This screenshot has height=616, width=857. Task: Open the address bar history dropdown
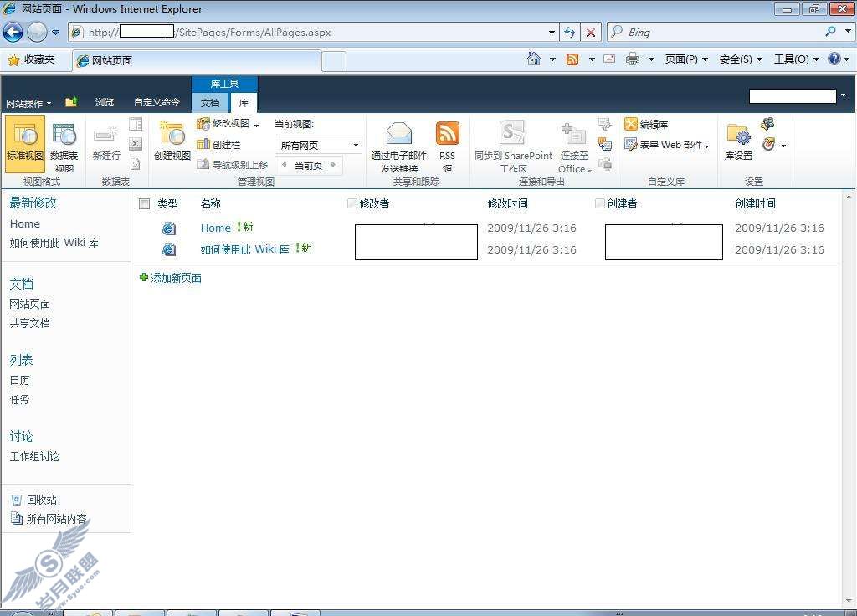(x=552, y=33)
